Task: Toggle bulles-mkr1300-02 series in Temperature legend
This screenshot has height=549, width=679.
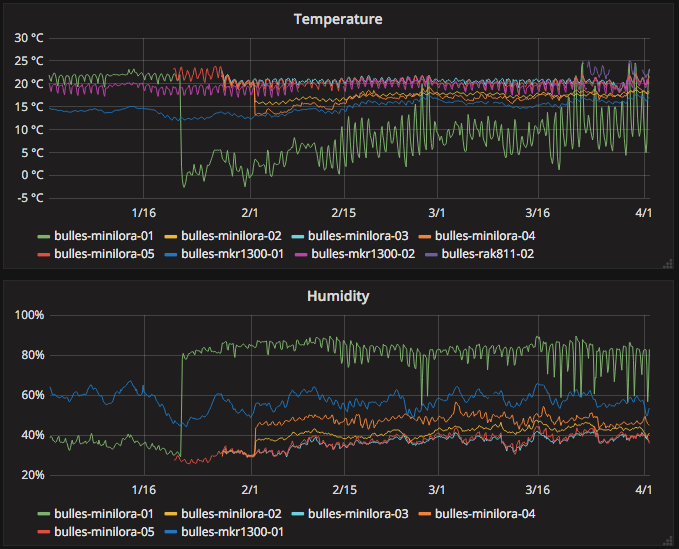Action: pyautogui.click(x=363, y=254)
